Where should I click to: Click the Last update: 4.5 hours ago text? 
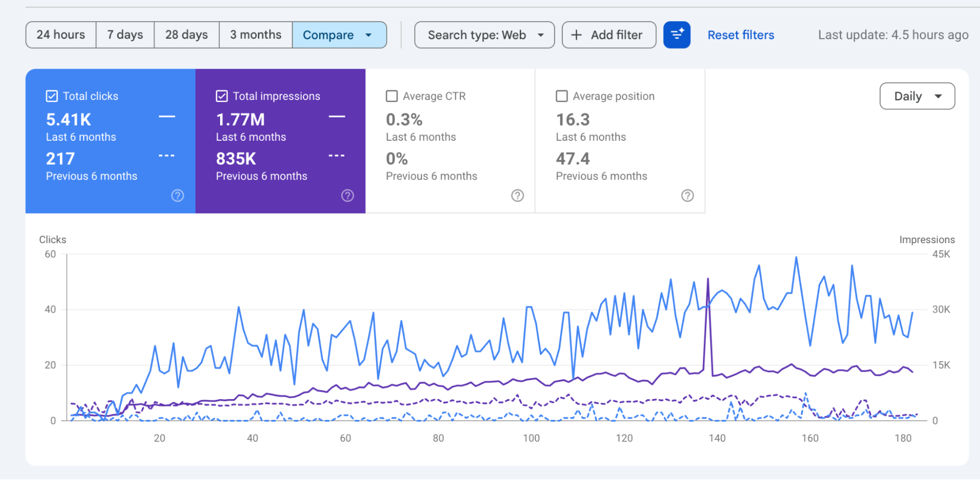coord(893,35)
